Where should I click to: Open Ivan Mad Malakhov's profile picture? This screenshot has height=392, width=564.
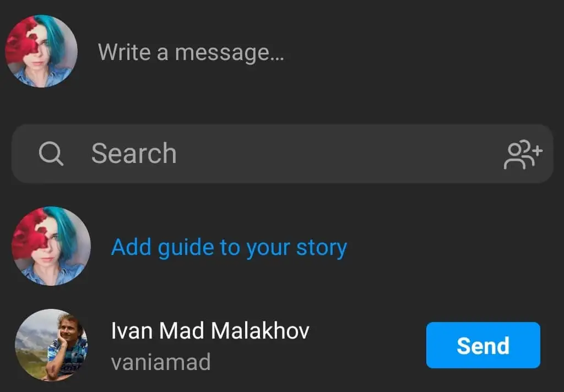[51, 345]
